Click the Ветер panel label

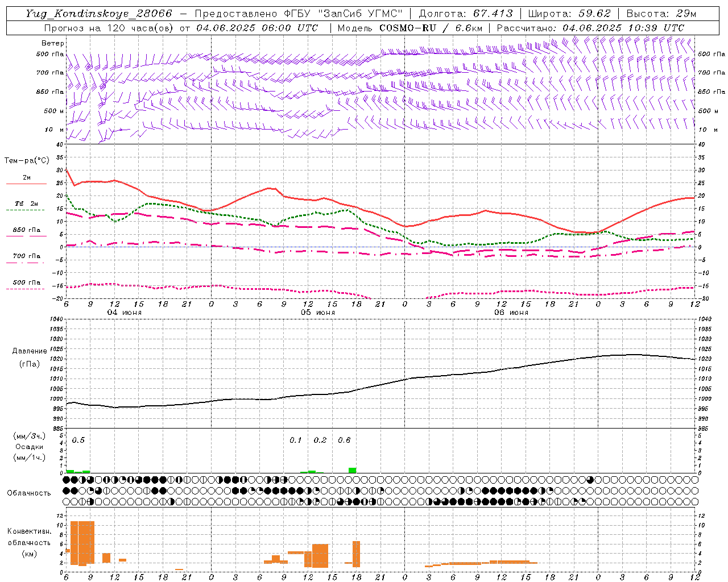[x=53, y=43]
